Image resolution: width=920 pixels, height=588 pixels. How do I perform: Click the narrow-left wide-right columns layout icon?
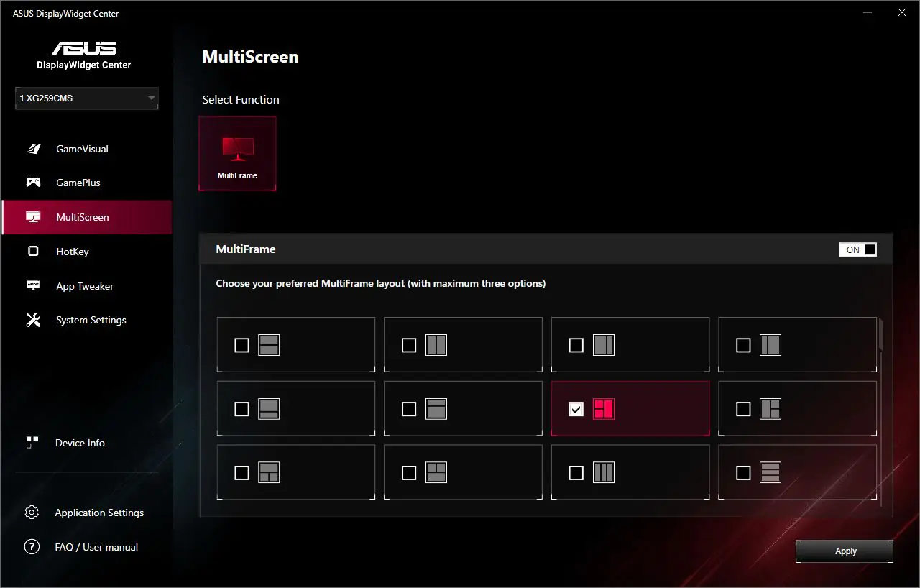(770, 345)
